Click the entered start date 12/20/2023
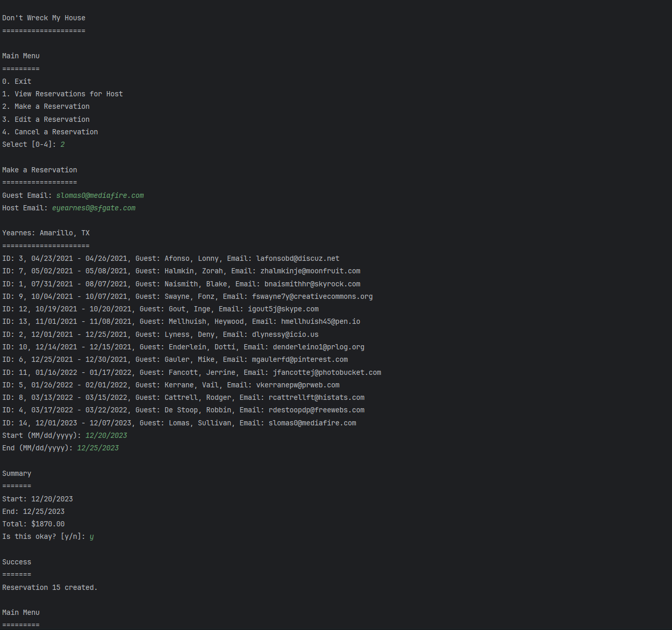Screen dimensions: 672x630 (106, 435)
